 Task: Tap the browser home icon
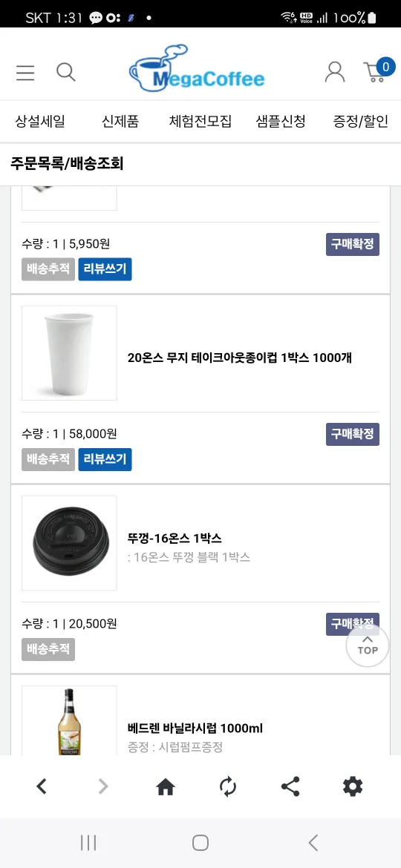166,786
